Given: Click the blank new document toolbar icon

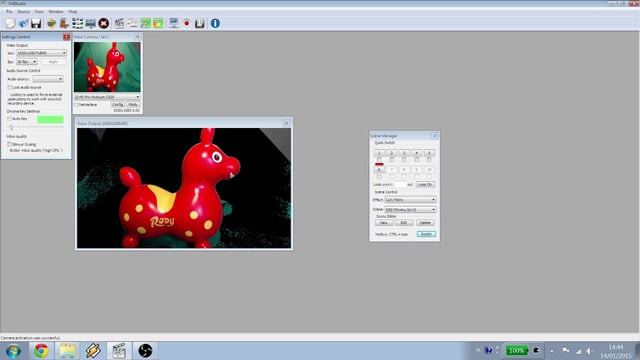Looking at the screenshot, I should click(10, 23).
